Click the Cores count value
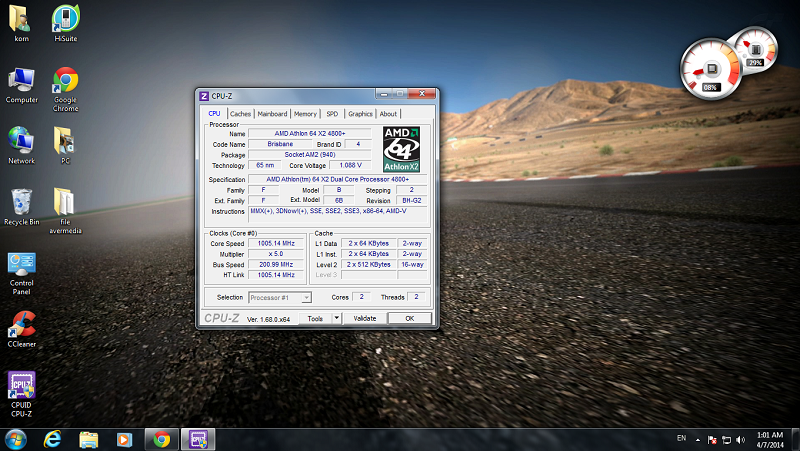Image resolution: width=800 pixels, height=451 pixels. point(361,297)
